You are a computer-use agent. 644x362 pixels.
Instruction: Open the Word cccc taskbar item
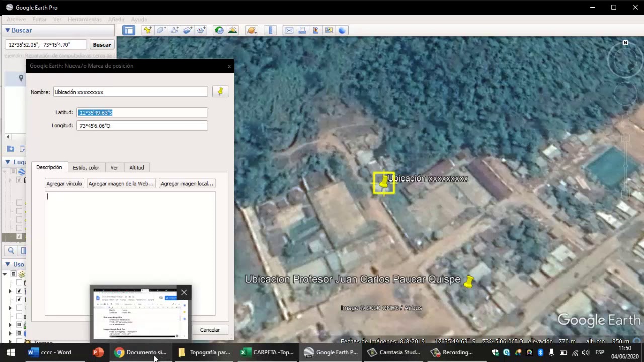point(49,352)
